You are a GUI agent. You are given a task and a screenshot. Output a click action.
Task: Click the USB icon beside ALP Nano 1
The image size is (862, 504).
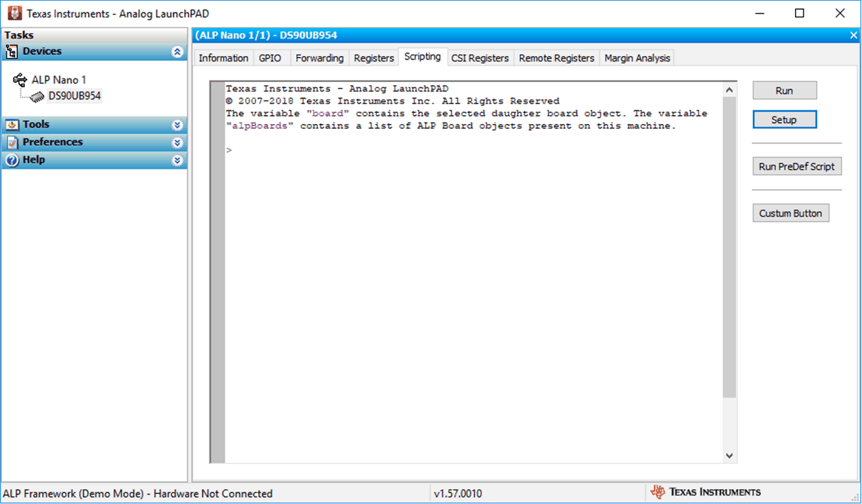[20, 80]
